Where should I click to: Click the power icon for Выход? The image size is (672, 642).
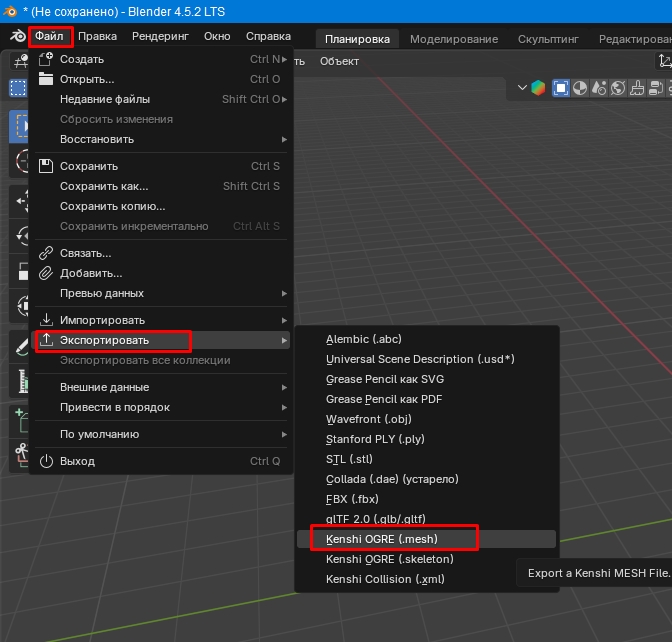tap(46, 461)
